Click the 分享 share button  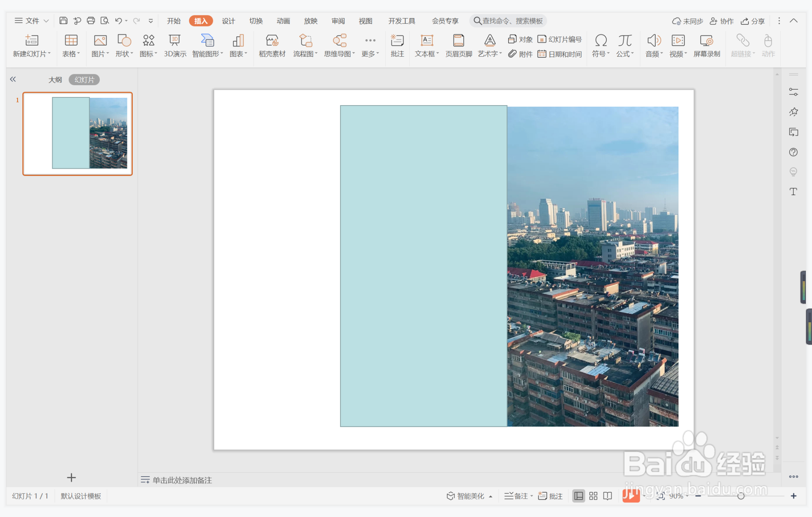tap(753, 21)
